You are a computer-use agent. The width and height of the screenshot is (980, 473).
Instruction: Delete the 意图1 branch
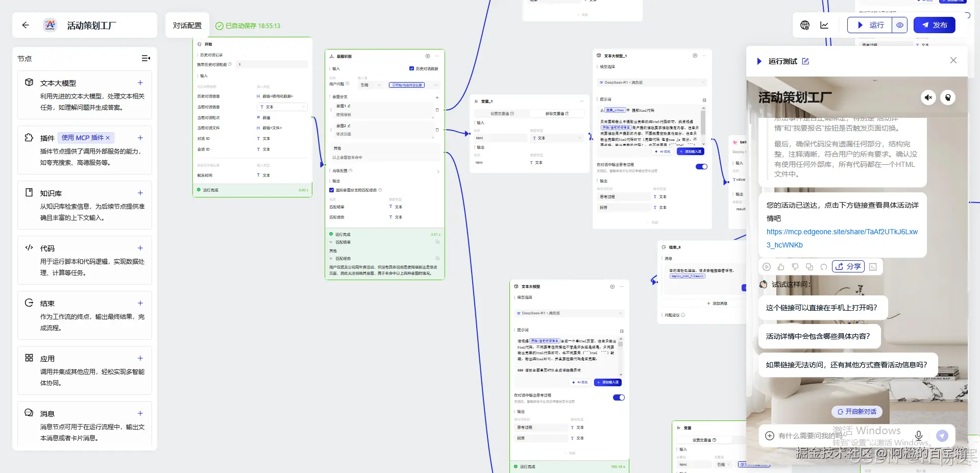click(x=437, y=110)
